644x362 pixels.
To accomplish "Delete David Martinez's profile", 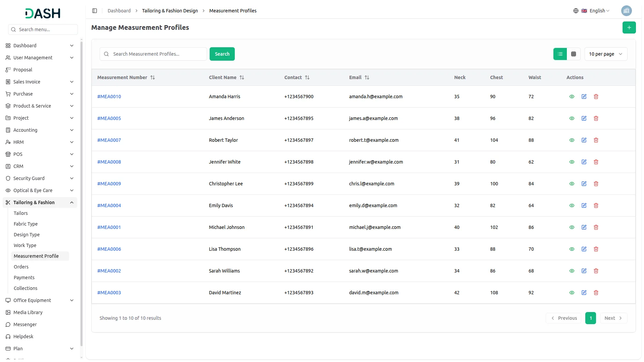I will (x=596, y=293).
